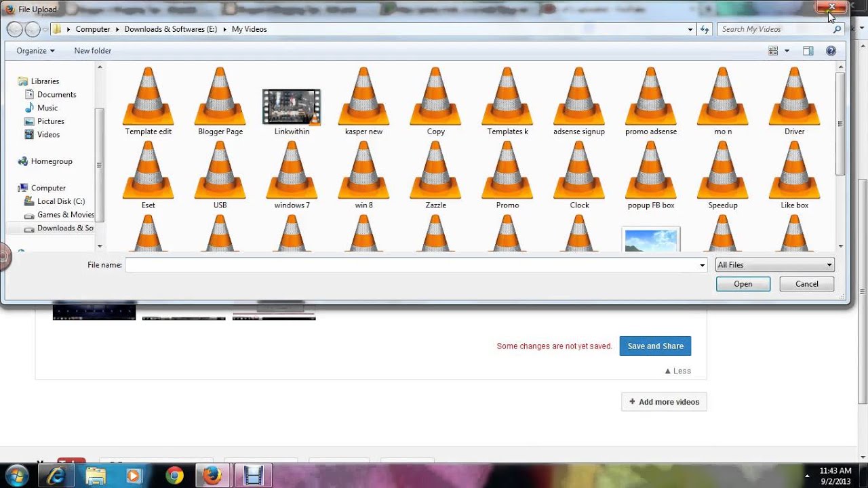Click the Forward navigation arrow
Viewport: 868px width, 488px height.
pos(33,29)
